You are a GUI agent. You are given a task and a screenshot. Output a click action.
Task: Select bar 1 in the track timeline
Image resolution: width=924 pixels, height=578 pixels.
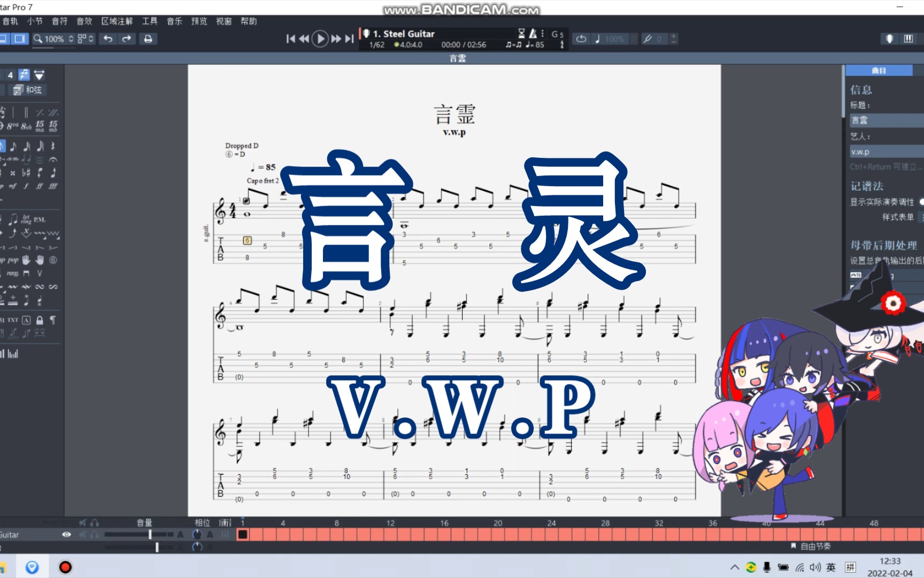coord(243,534)
